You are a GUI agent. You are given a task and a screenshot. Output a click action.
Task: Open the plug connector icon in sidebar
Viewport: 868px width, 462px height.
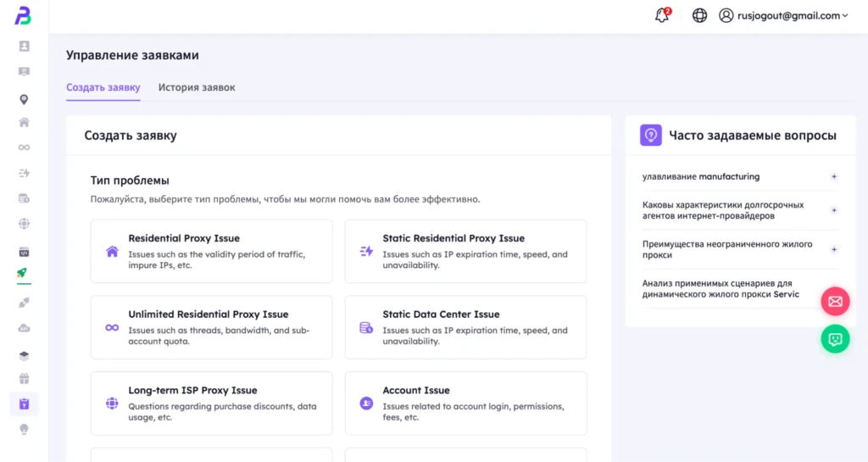24,303
